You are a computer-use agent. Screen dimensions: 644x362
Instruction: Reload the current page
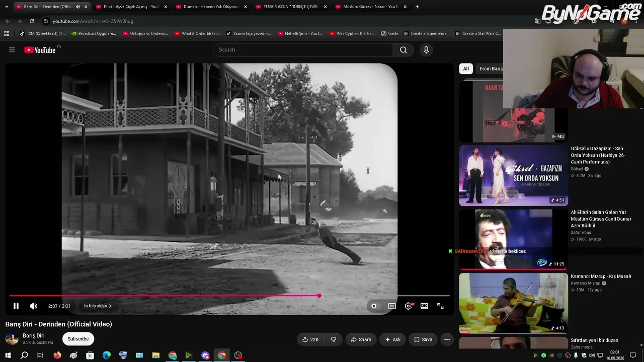32,21
